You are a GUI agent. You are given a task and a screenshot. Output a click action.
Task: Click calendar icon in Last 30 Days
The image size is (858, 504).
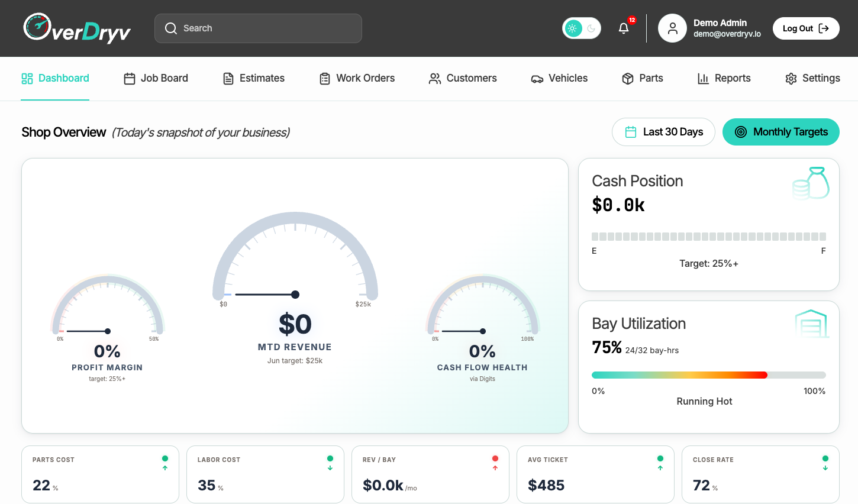point(631,132)
